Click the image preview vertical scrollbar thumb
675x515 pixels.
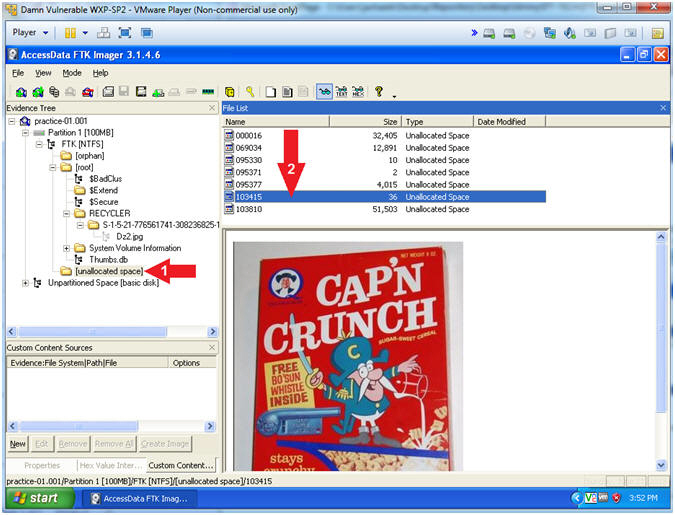(661, 326)
